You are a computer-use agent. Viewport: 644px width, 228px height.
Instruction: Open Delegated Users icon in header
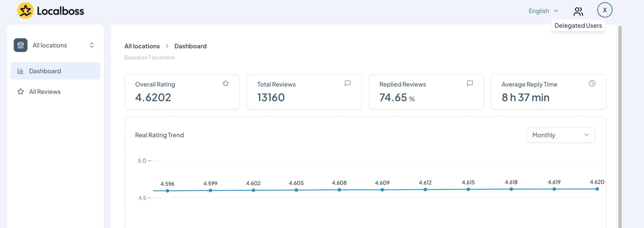click(578, 11)
